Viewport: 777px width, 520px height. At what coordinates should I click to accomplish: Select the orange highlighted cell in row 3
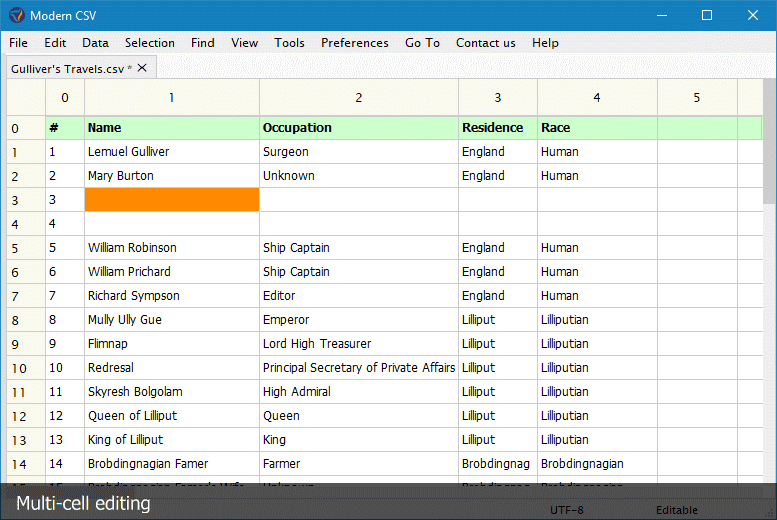[x=171, y=200]
